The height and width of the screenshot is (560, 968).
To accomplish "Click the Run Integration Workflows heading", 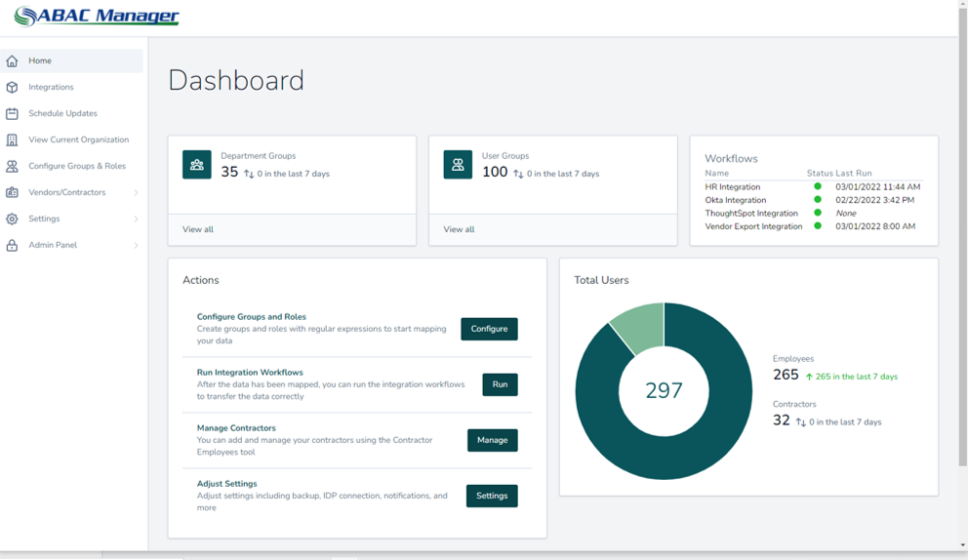I will tap(250, 373).
